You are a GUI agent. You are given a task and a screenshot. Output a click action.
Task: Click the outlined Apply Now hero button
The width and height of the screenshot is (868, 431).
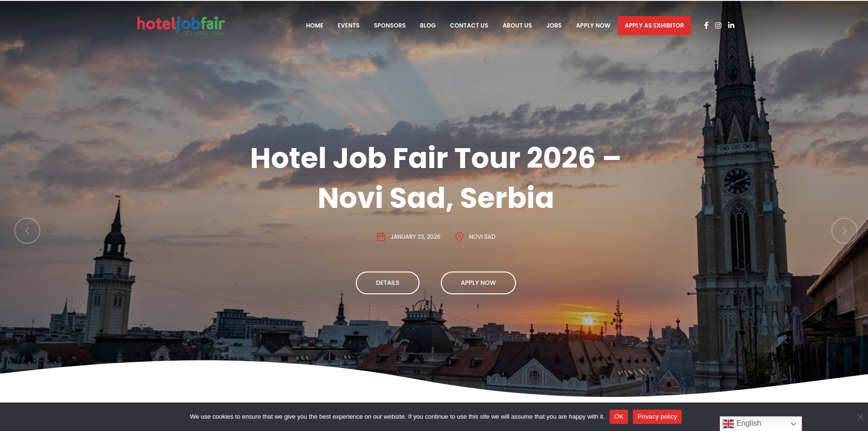[x=478, y=283]
